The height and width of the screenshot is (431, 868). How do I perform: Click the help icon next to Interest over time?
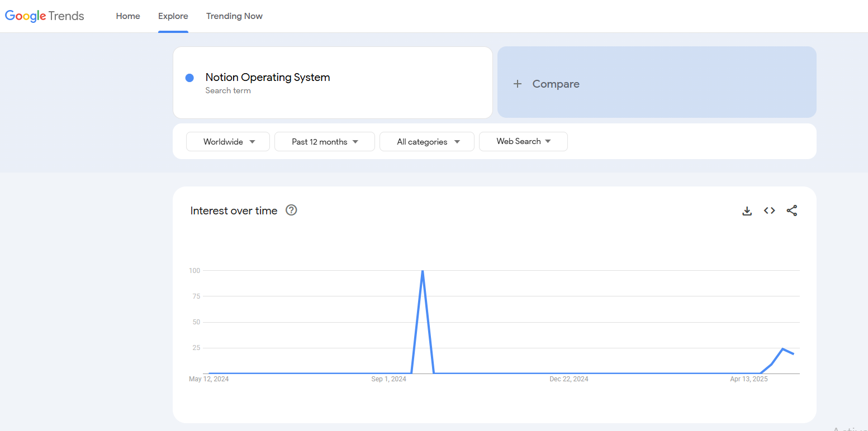(x=291, y=210)
